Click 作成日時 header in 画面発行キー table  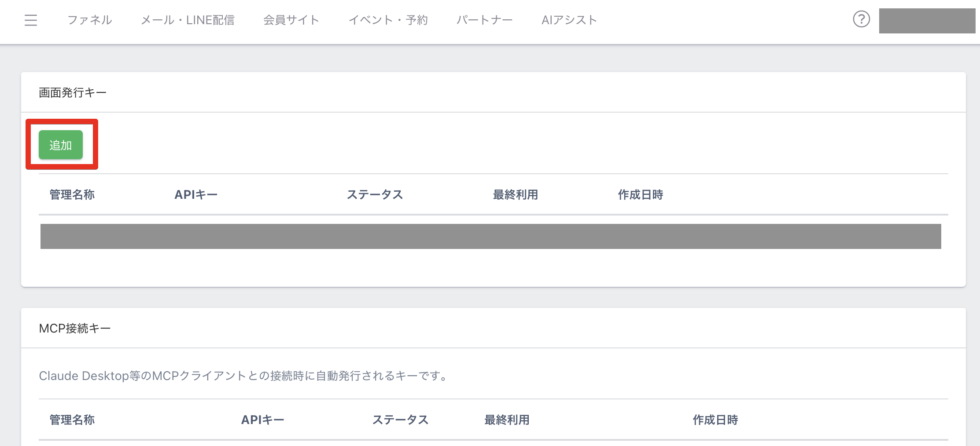click(640, 194)
